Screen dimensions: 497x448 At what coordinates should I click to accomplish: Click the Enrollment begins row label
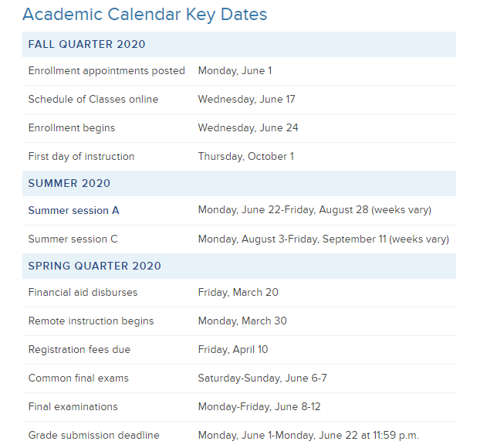[72, 128]
